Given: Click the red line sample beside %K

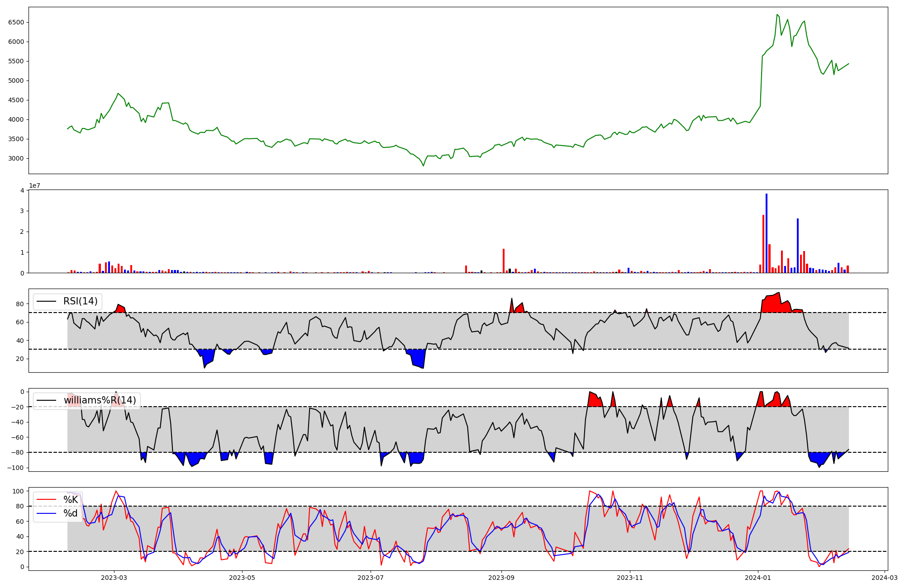Looking at the screenshot, I should tap(46, 500).
